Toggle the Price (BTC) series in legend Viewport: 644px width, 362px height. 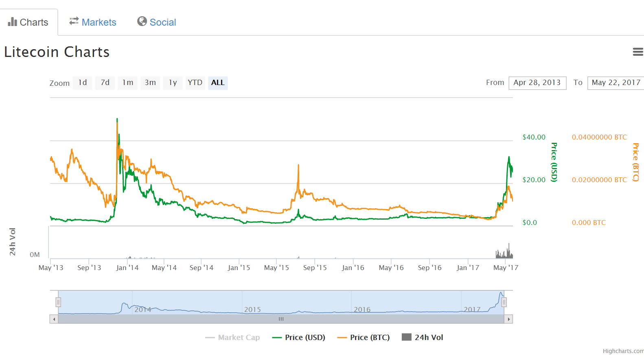(x=364, y=337)
